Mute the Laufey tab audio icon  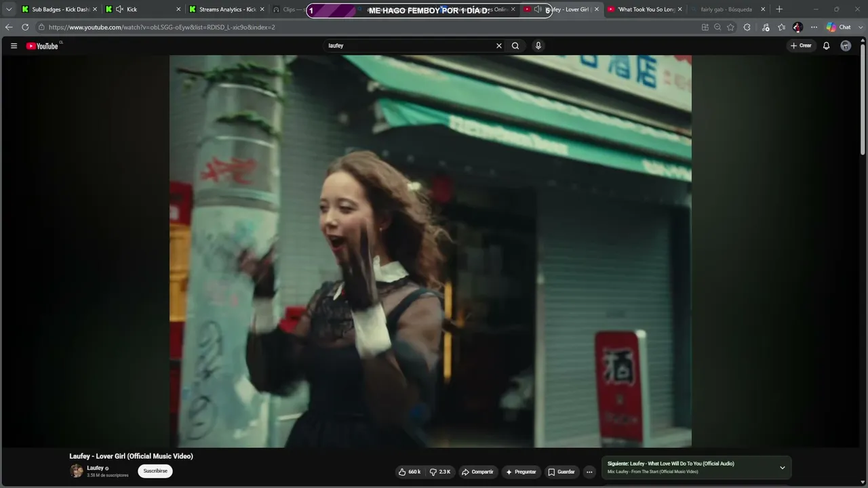(x=538, y=9)
